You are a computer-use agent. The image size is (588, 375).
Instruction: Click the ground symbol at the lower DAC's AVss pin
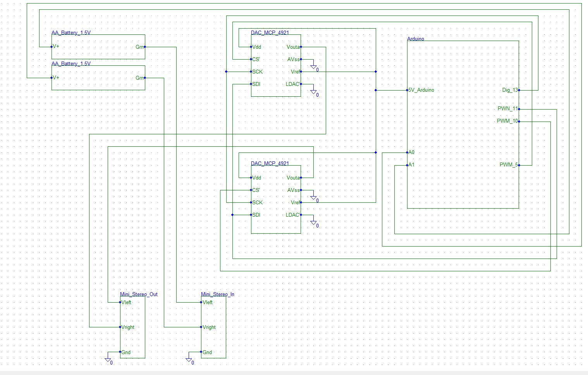click(x=313, y=197)
